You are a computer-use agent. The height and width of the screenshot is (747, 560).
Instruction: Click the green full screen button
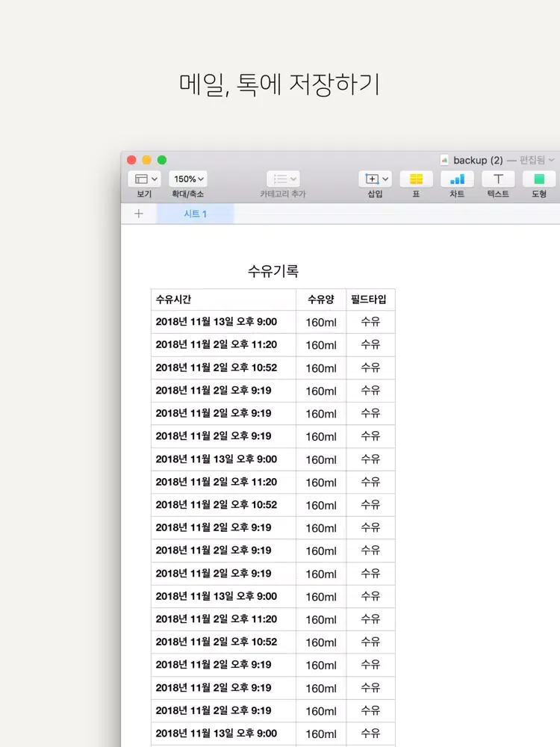click(161, 160)
